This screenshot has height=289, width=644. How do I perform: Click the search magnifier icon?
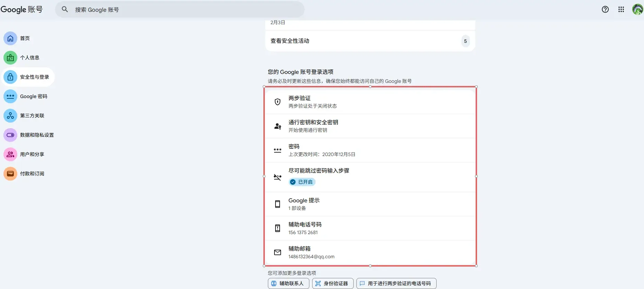tap(65, 9)
